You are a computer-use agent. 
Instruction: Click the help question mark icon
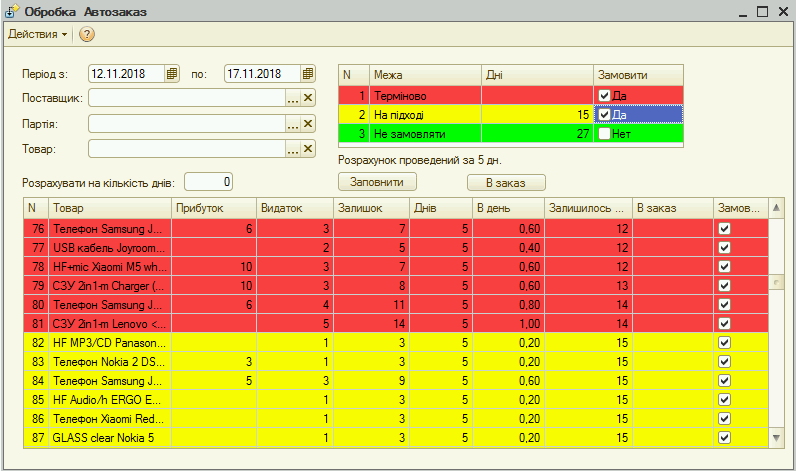pos(86,34)
